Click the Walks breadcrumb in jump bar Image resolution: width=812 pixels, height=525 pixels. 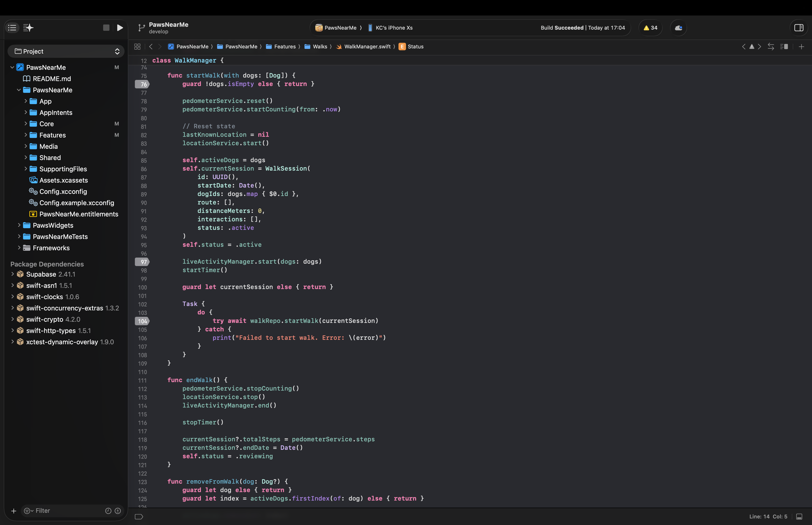point(320,46)
